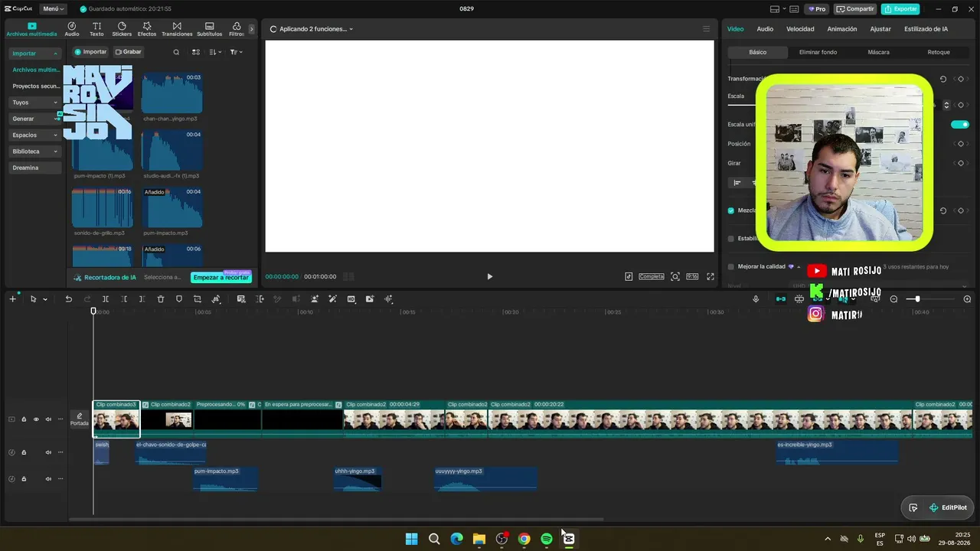This screenshot has height=551, width=980.
Task: Open the Texto panel
Action: coord(96,29)
